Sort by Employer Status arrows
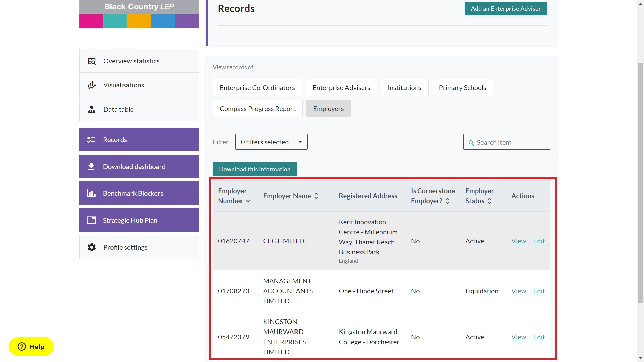The height and width of the screenshot is (362, 644). point(490,201)
